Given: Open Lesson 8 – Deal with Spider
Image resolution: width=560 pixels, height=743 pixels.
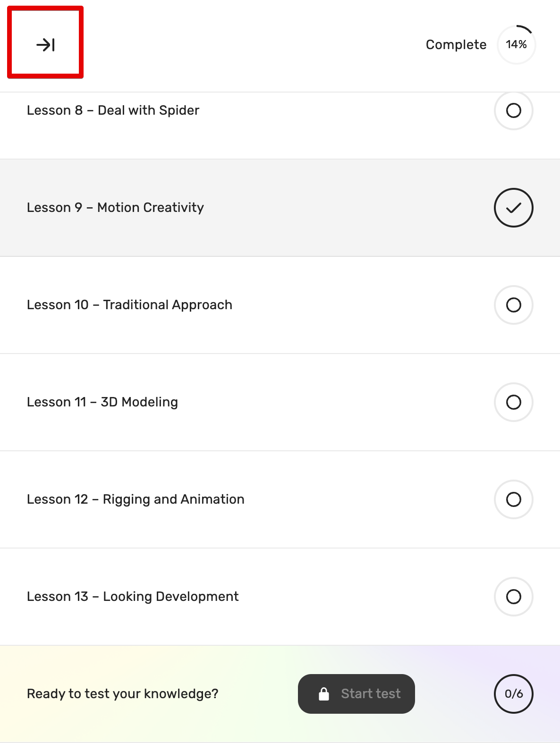Looking at the screenshot, I should [x=113, y=110].
